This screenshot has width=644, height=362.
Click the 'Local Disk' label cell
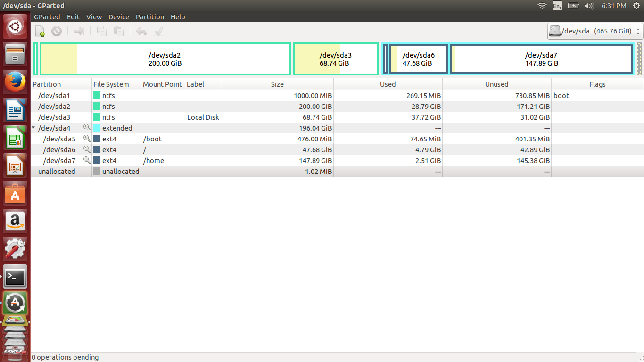tap(203, 117)
